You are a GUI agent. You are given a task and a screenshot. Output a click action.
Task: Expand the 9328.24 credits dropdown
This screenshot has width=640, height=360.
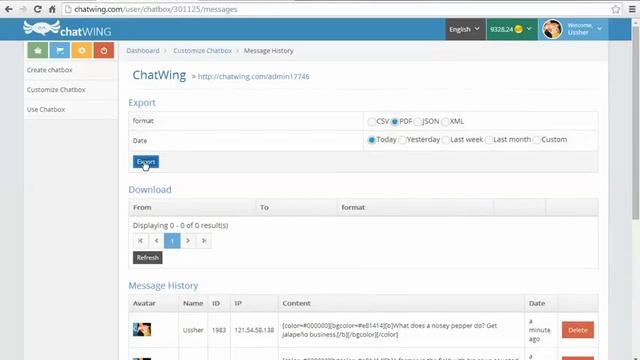coord(512,29)
